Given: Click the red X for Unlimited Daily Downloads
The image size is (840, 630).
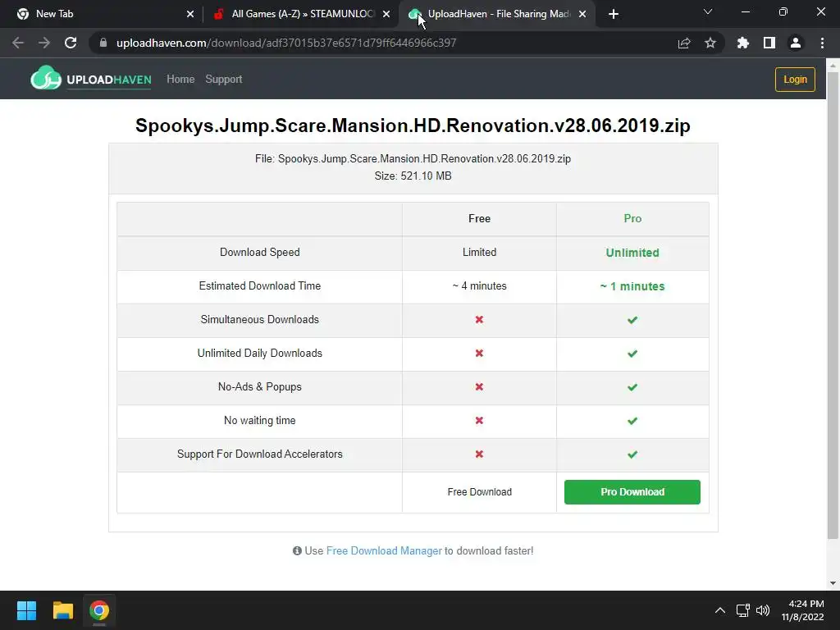Looking at the screenshot, I should tap(479, 353).
